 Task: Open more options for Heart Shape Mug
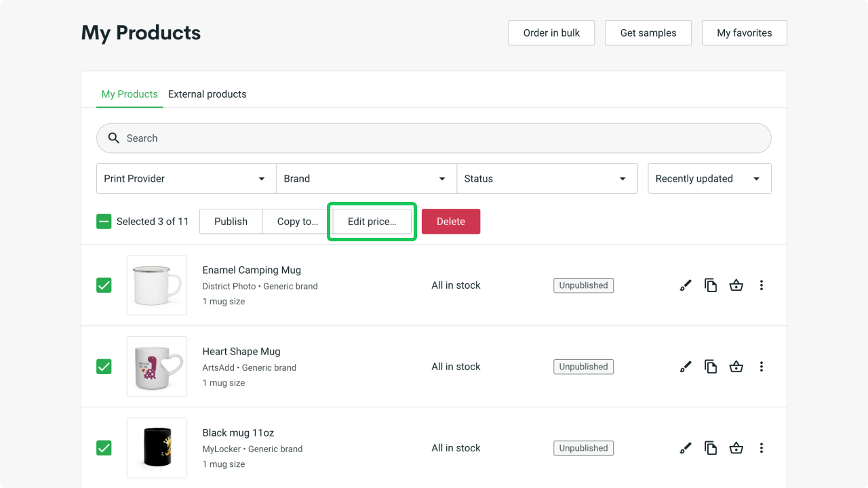tap(762, 367)
